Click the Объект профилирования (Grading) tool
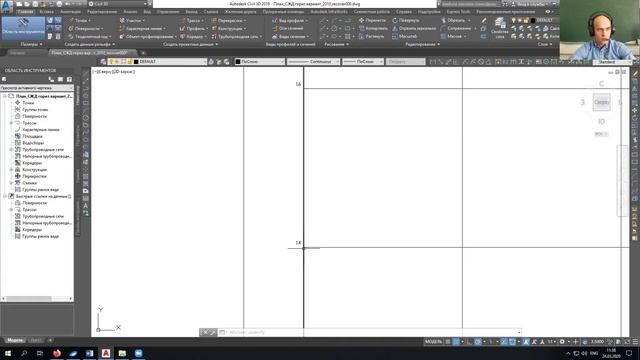The width and height of the screenshot is (640, 360). 148,37
